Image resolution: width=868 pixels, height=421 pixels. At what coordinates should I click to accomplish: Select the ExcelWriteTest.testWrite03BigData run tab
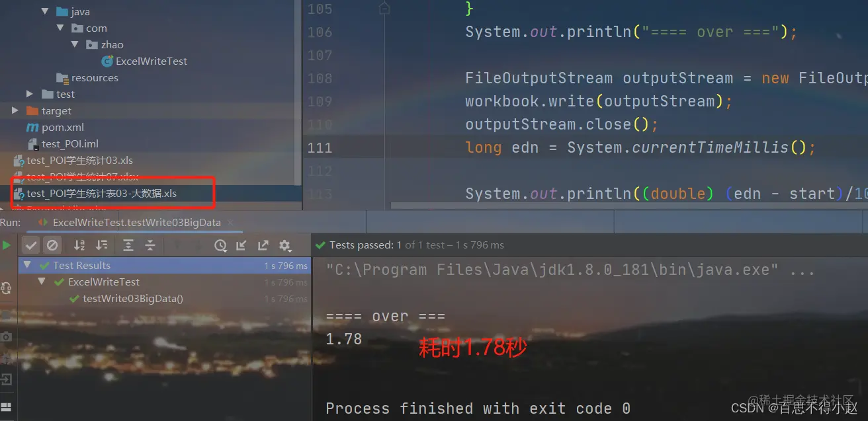137,222
